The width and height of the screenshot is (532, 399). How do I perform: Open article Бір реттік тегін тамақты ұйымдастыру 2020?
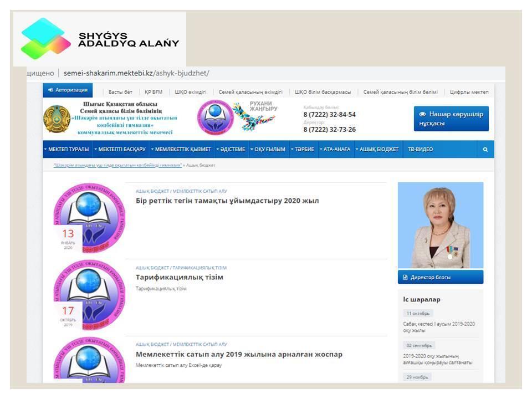[x=227, y=201]
